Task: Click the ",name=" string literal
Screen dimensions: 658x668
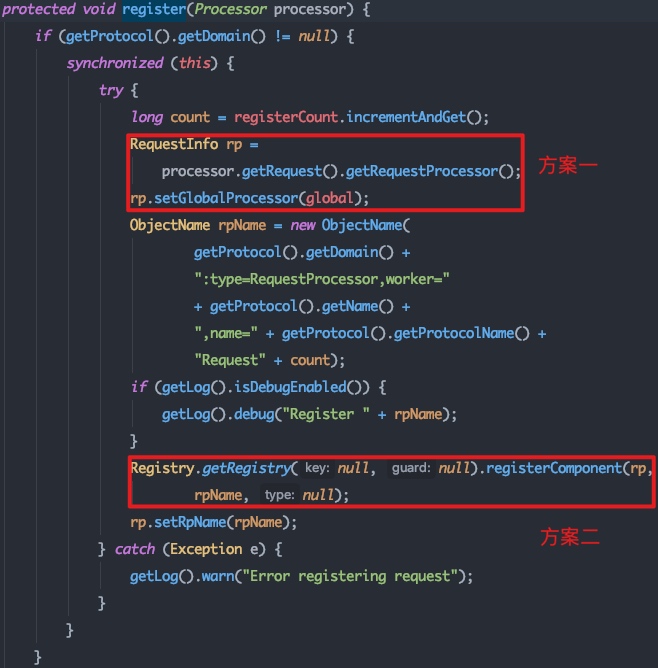Action: [x=226, y=333]
